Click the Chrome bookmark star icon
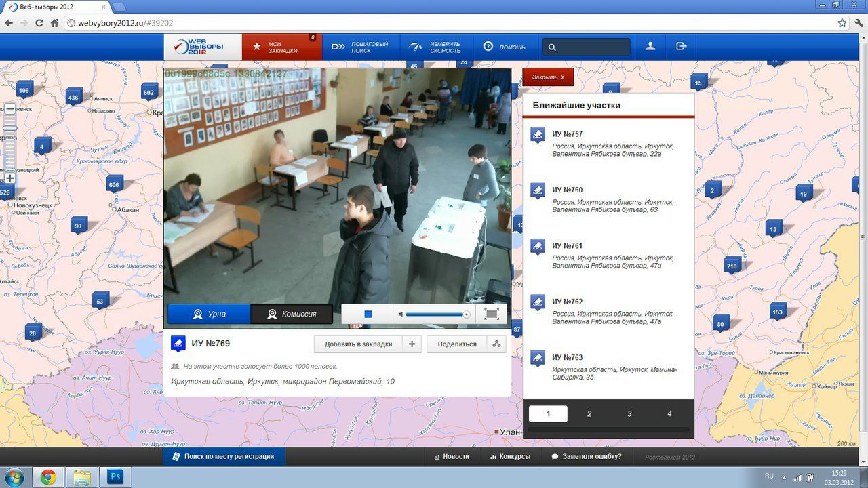The width and height of the screenshot is (868, 488). point(842,22)
